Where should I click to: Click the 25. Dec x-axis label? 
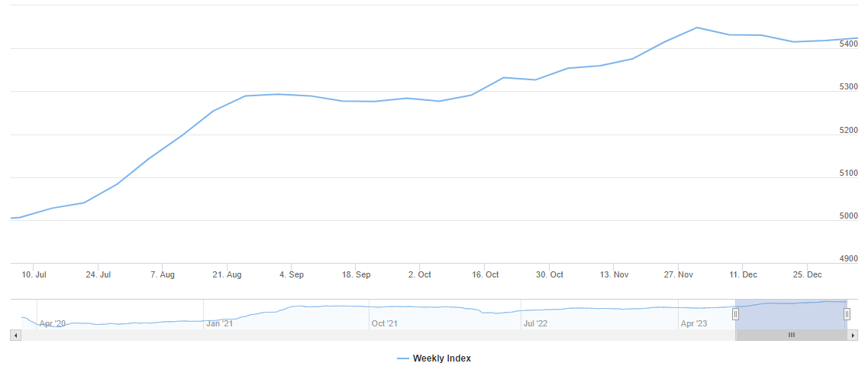tap(808, 274)
